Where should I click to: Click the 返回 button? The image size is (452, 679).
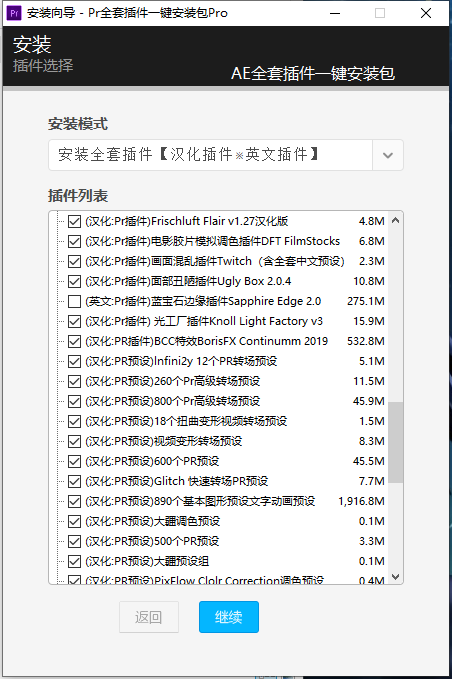click(149, 617)
